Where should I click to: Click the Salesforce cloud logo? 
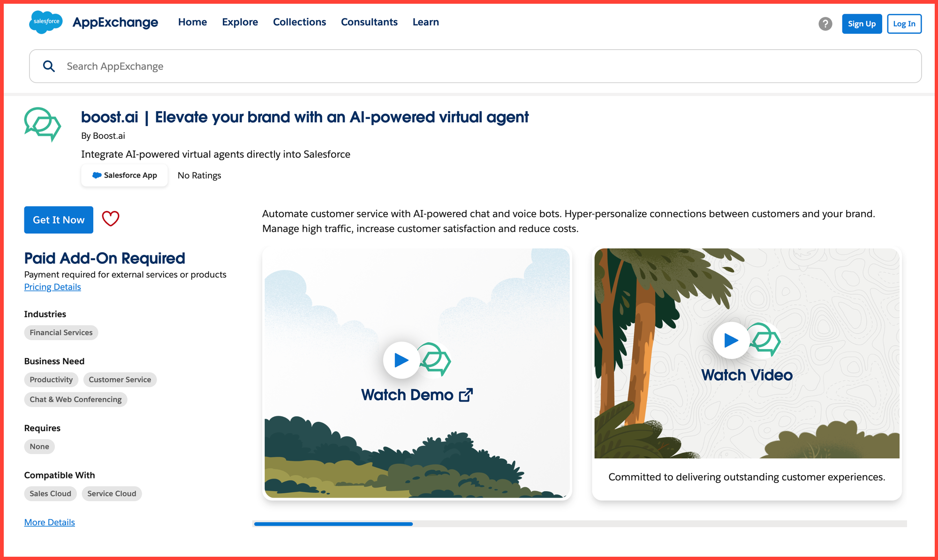(45, 22)
